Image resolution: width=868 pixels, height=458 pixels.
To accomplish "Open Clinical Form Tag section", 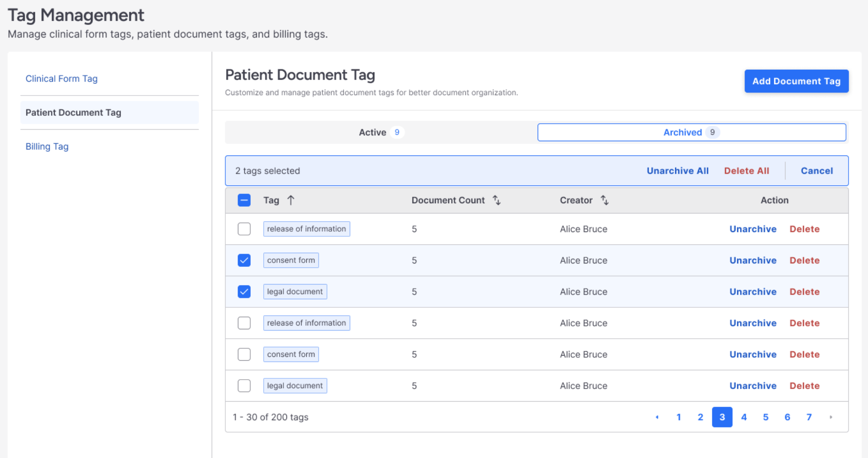I will (x=62, y=79).
